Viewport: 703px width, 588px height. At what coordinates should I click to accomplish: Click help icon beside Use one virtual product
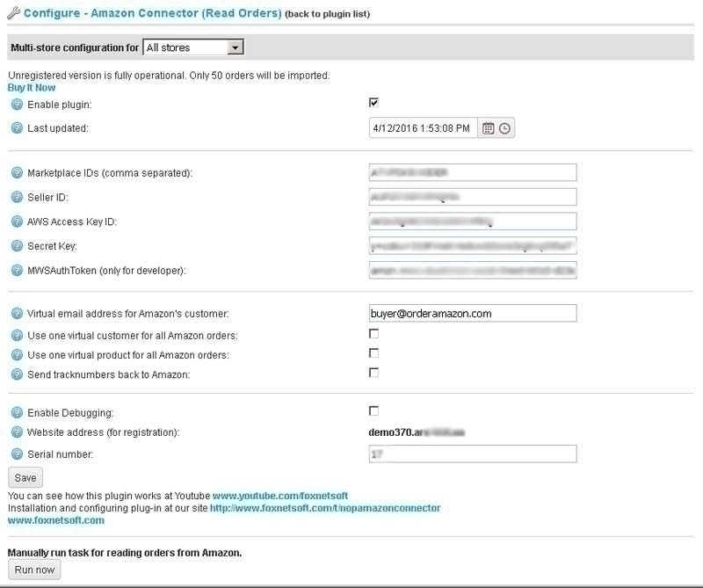[17, 355]
